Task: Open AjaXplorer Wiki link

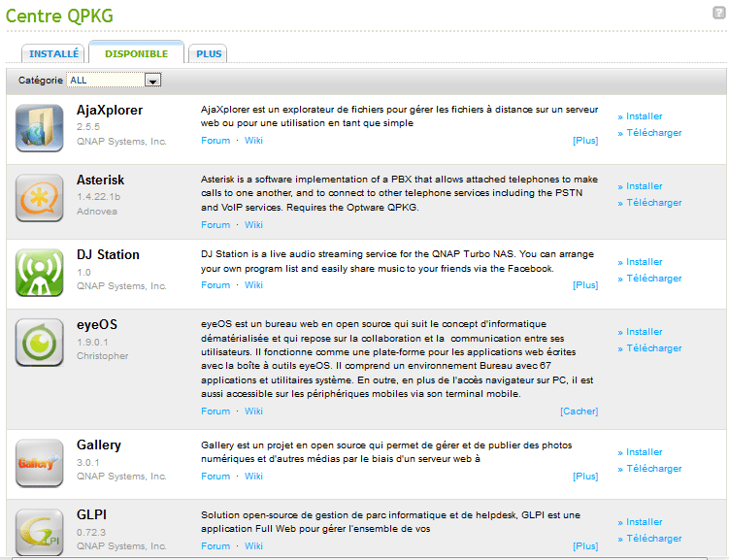Action: (253, 141)
